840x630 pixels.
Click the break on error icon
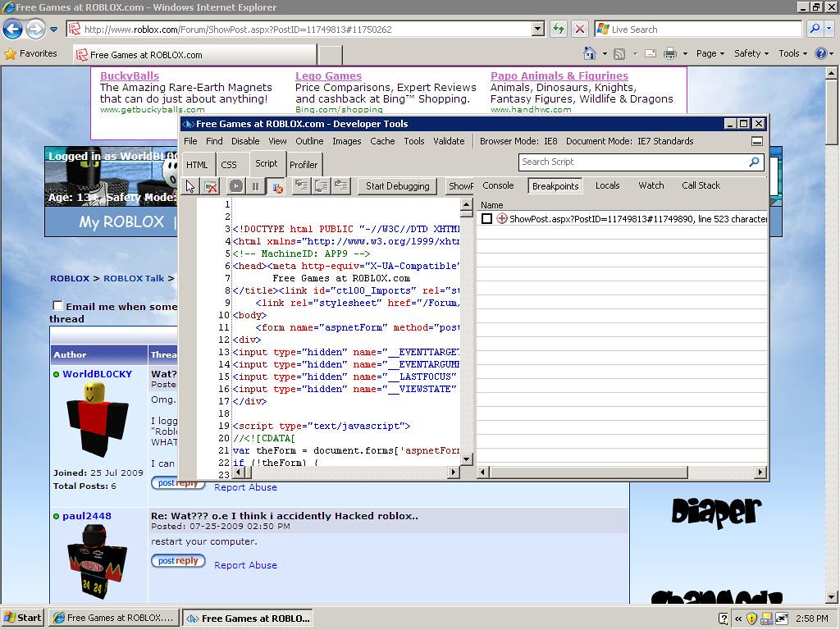pyautogui.click(x=276, y=186)
